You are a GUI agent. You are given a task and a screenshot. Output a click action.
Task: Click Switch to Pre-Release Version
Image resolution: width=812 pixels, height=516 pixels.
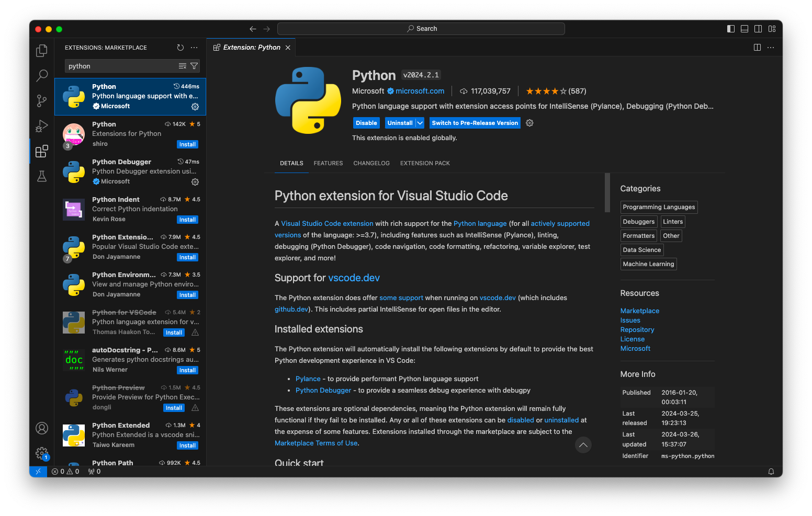point(475,122)
